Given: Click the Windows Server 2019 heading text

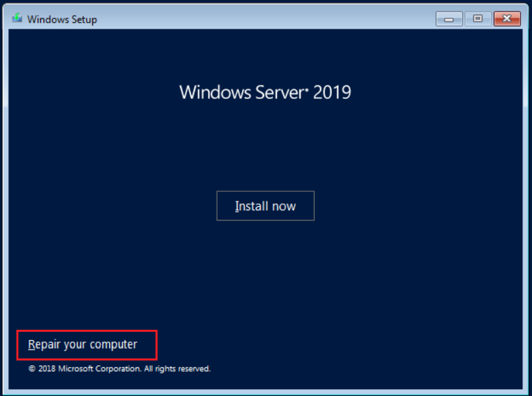Looking at the screenshot, I should click(265, 92).
